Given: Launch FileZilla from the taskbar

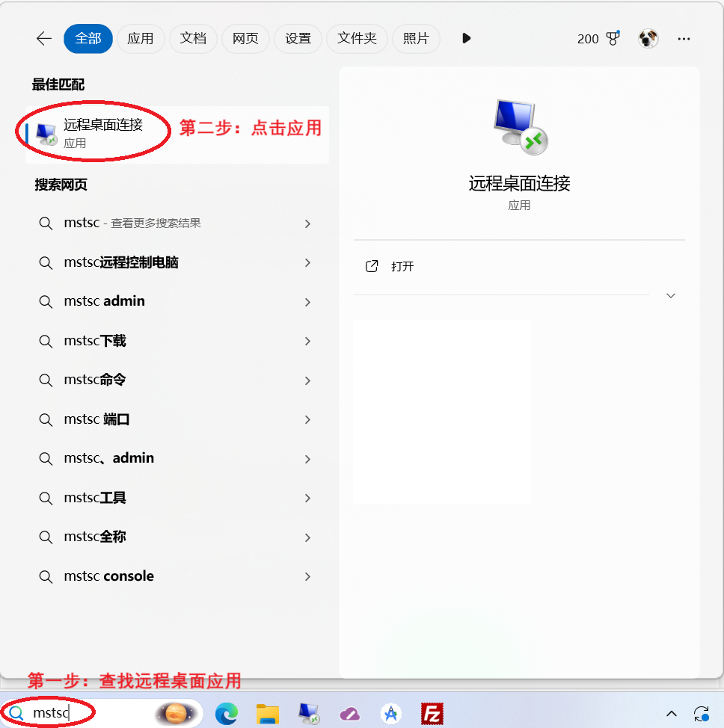Looking at the screenshot, I should click(432, 713).
